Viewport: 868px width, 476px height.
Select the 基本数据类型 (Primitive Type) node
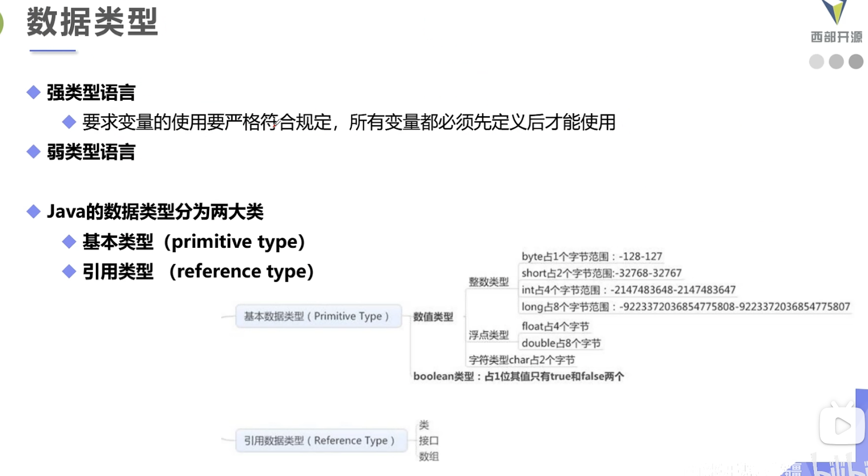[318, 316]
